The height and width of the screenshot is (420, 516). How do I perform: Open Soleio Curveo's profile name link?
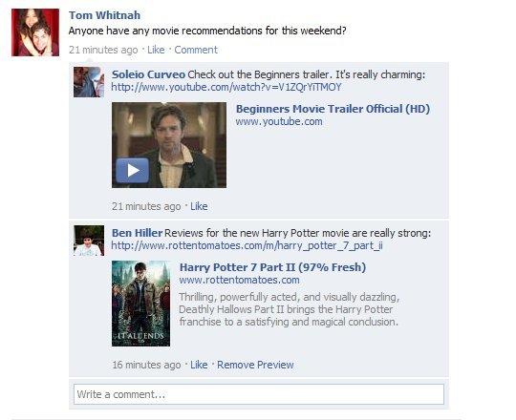click(x=148, y=74)
